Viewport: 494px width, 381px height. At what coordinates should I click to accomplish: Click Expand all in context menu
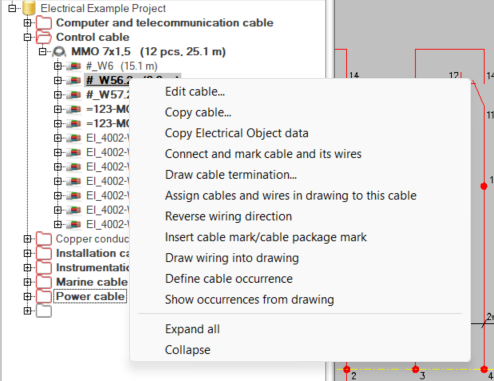192,329
